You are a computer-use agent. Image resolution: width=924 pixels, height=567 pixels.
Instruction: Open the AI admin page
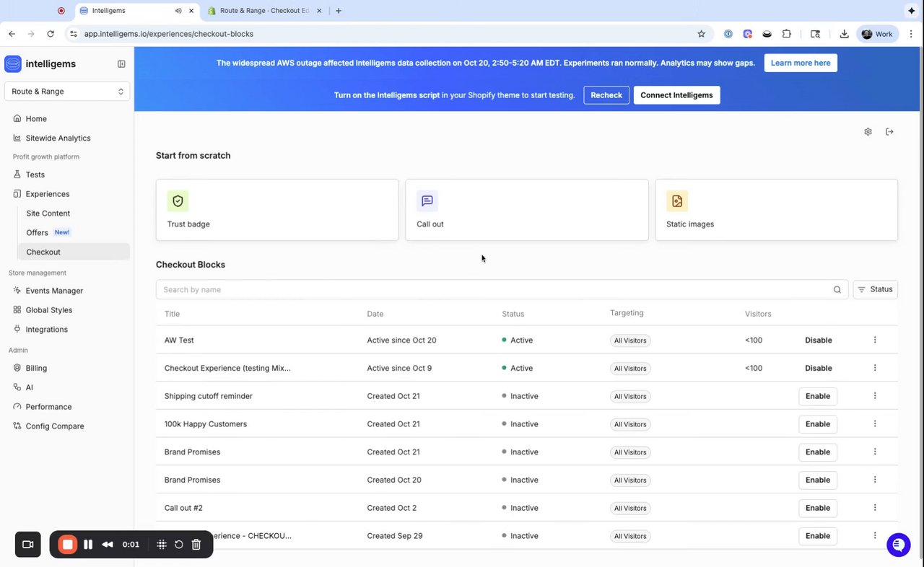click(x=29, y=387)
